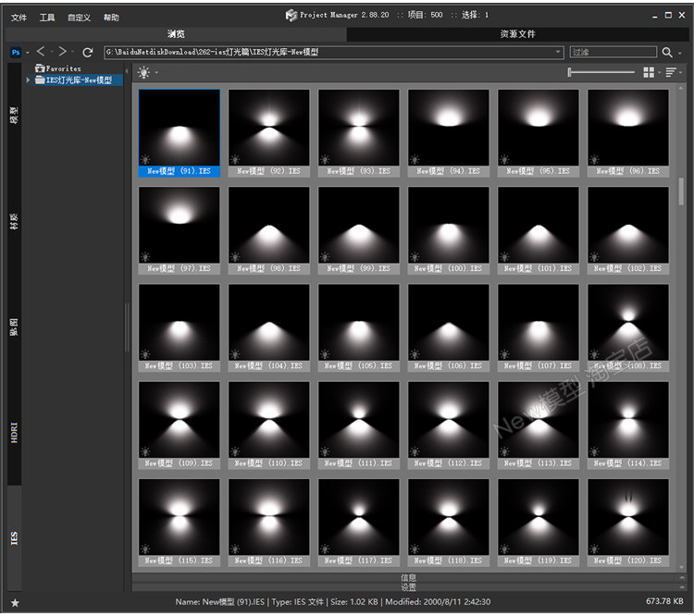Open the 自定义 menu
Viewport: 694px width, 616px height.
pyautogui.click(x=79, y=18)
